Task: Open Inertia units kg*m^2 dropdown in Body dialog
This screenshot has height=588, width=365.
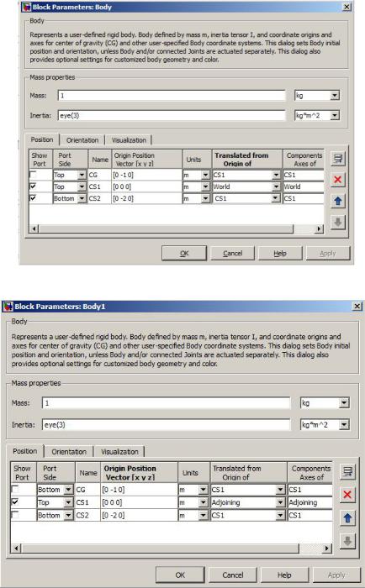Action: click(x=335, y=116)
